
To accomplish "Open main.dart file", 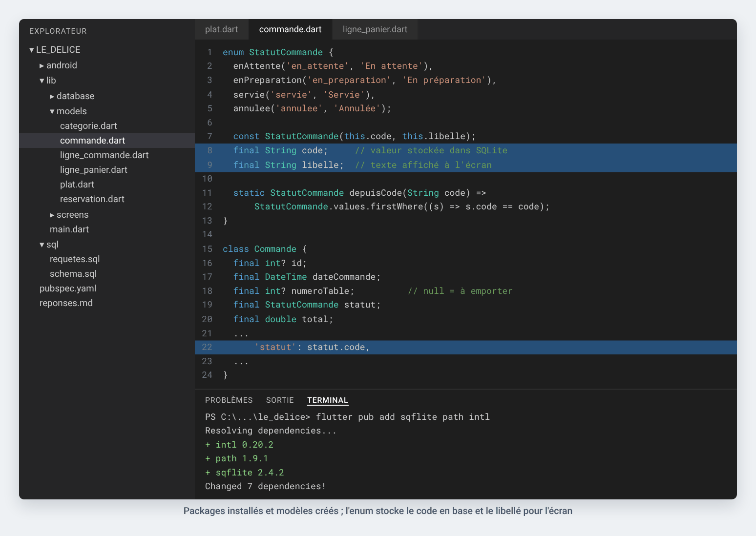I will coord(107,229).
